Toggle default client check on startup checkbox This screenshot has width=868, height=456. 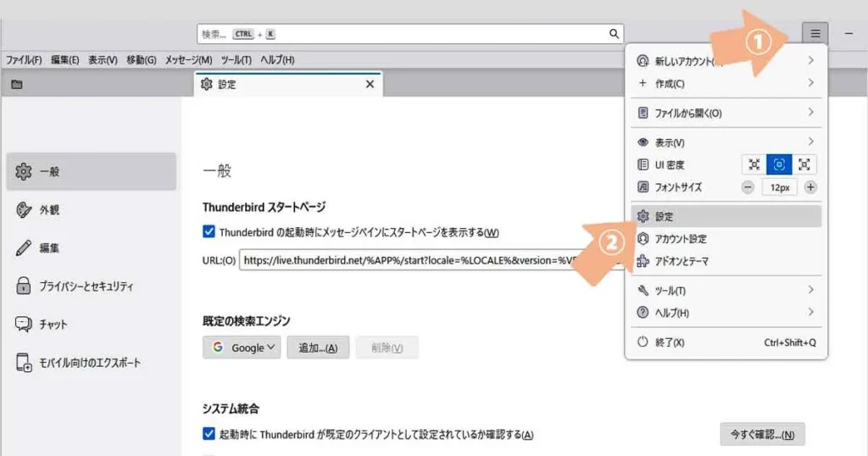click(209, 434)
